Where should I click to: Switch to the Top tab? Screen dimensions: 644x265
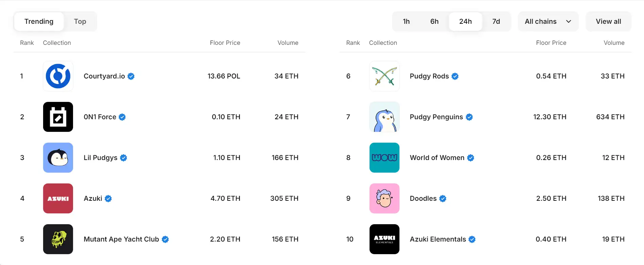point(80,21)
